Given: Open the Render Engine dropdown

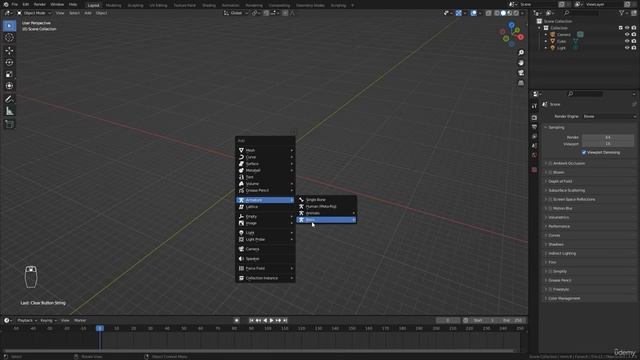Looking at the screenshot, I should pos(609,116).
